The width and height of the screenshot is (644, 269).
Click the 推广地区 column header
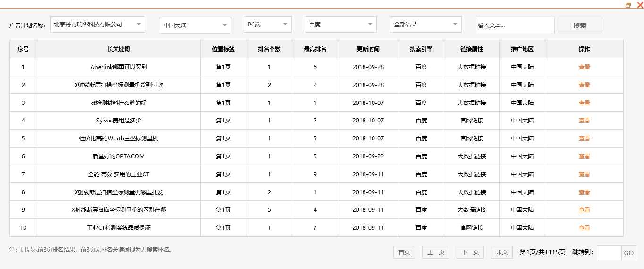(x=522, y=49)
